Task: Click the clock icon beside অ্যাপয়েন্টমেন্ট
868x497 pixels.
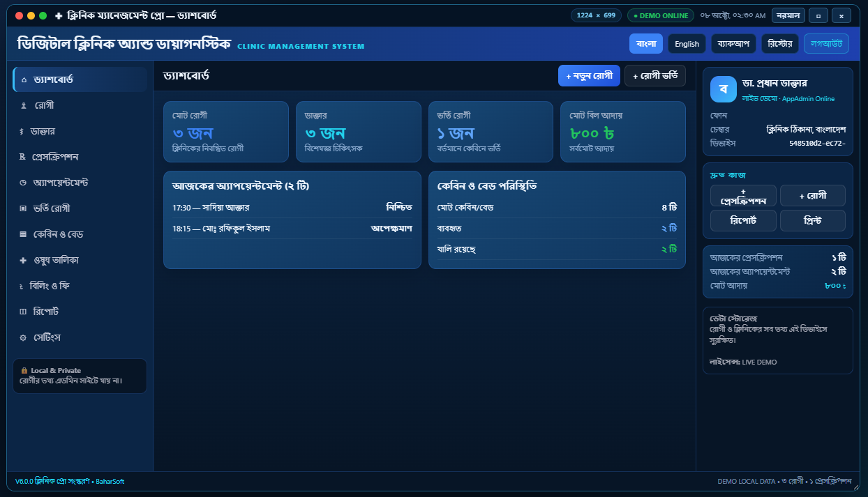Action: [24, 183]
